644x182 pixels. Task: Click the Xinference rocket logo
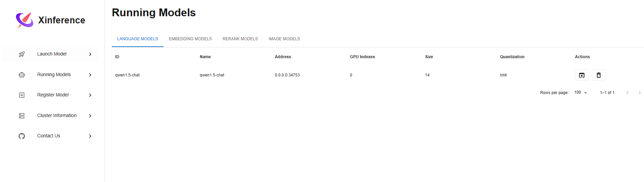24,20
